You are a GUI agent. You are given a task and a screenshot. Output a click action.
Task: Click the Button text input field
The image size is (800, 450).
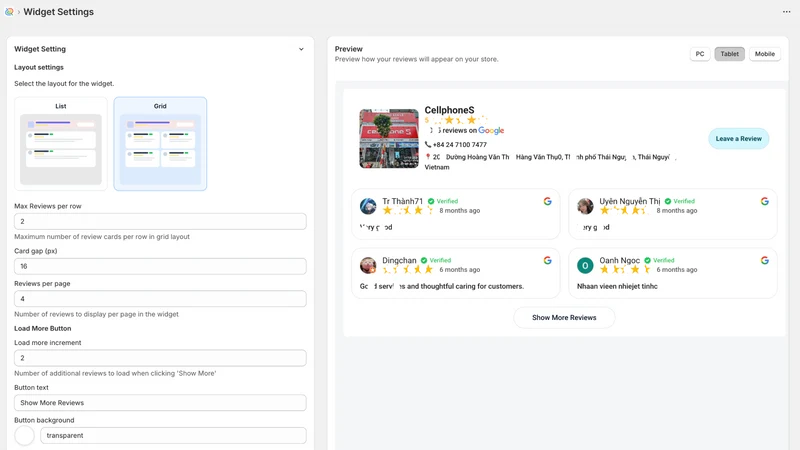tap(160, 403)
